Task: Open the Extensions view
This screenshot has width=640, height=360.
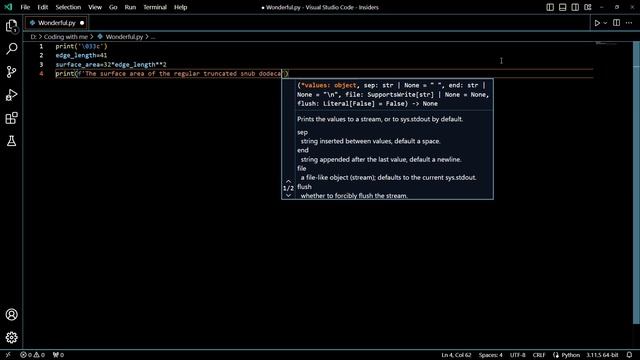Action: [x=11, y=118]
